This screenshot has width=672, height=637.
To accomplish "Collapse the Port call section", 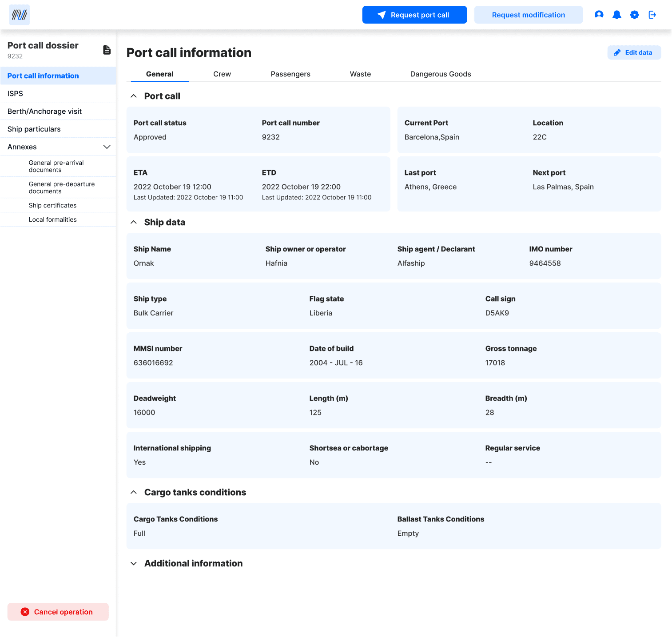I will coord(133,96).
